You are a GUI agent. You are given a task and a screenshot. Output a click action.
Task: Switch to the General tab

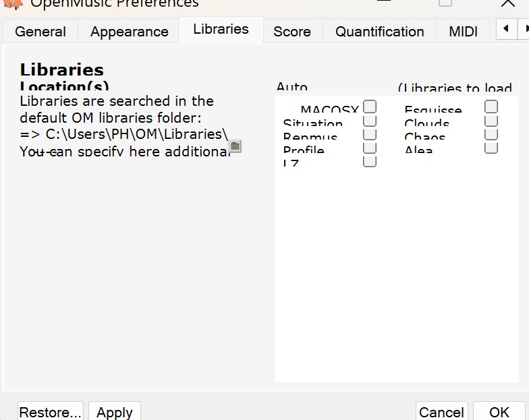[40, 32]
